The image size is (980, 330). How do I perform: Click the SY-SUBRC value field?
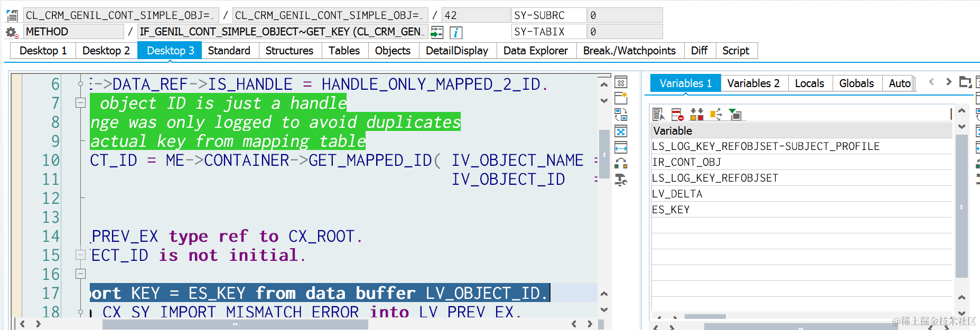(625, 15)
